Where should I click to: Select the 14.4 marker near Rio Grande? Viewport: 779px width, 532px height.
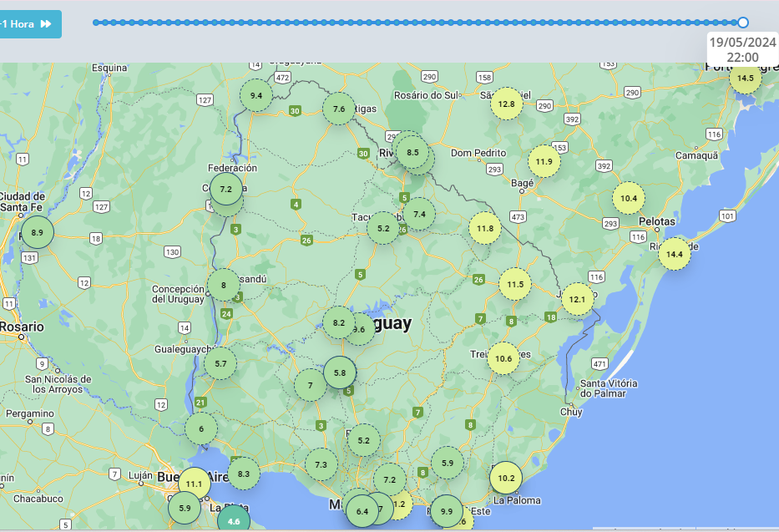pyautogui.click(x=674, y=255)
